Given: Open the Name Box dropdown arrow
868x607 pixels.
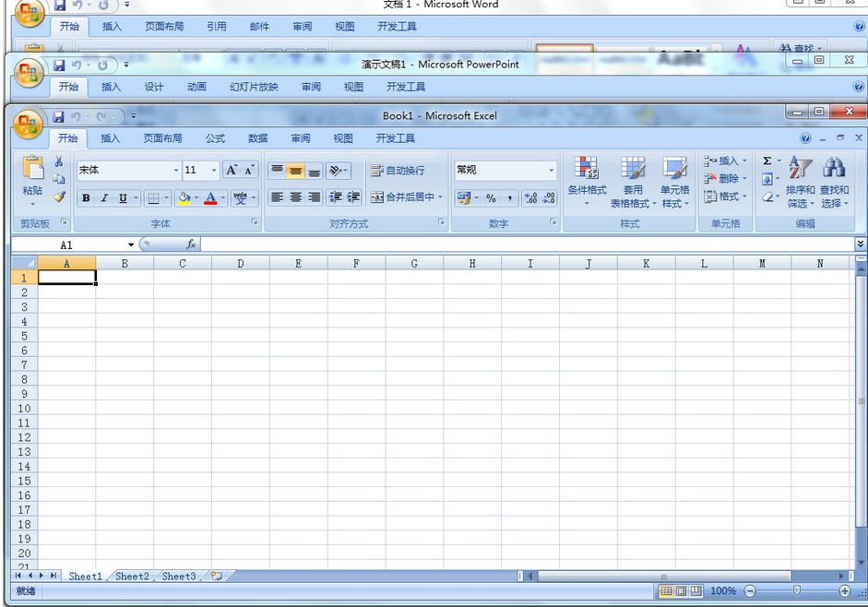Looking at the screenshot, I should point(131,244).
